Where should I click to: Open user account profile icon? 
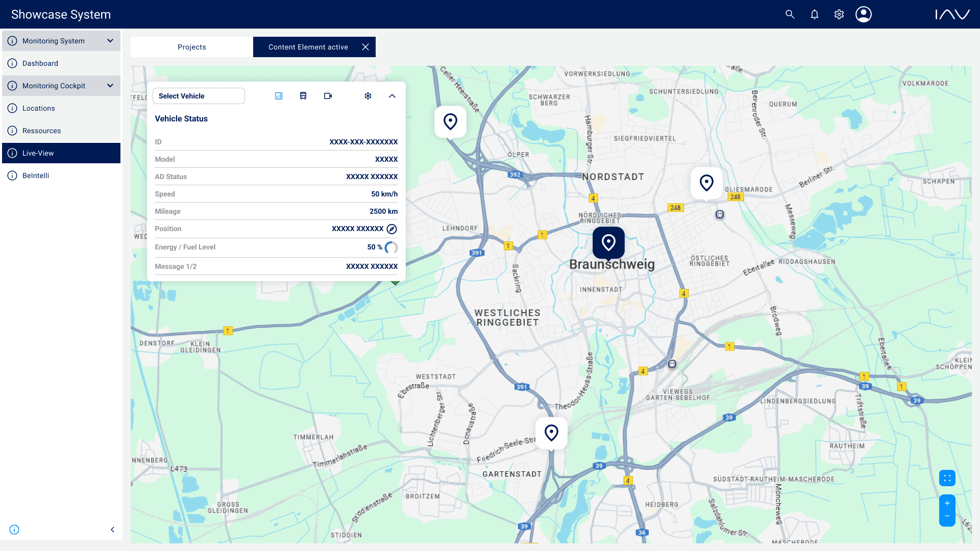[x=864, y=14]
